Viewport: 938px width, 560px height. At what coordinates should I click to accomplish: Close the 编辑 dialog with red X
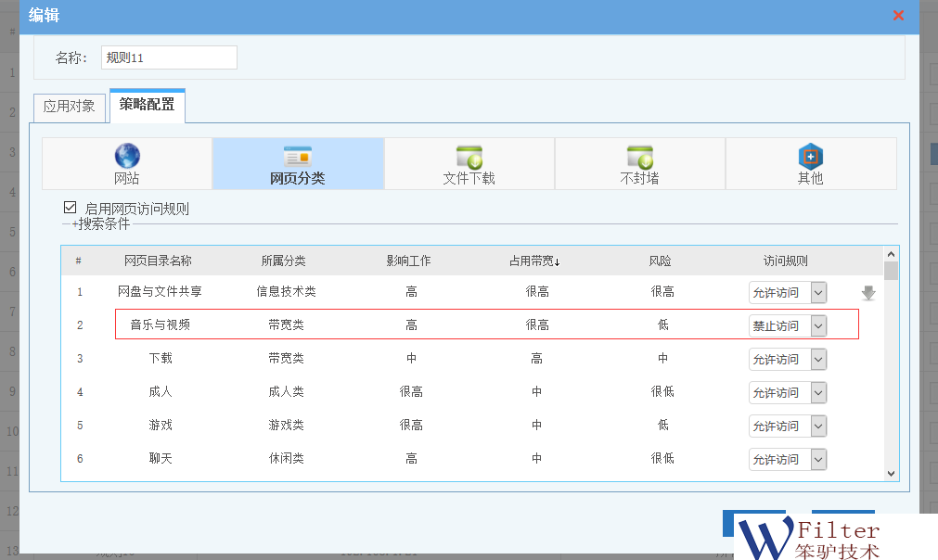898,16
